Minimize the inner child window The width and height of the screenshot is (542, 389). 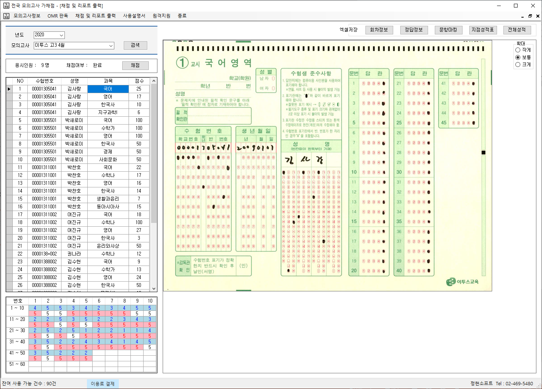coord(523,16)
